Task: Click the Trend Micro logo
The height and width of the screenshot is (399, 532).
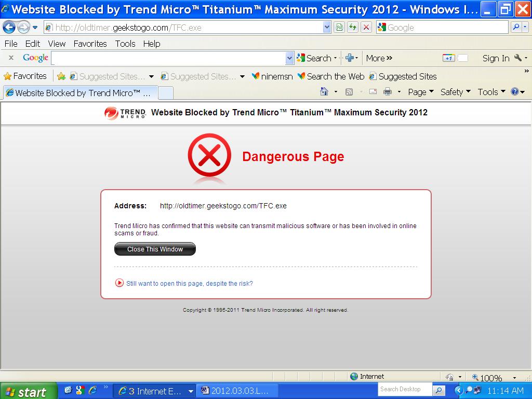Action: [x=125, y=113]
